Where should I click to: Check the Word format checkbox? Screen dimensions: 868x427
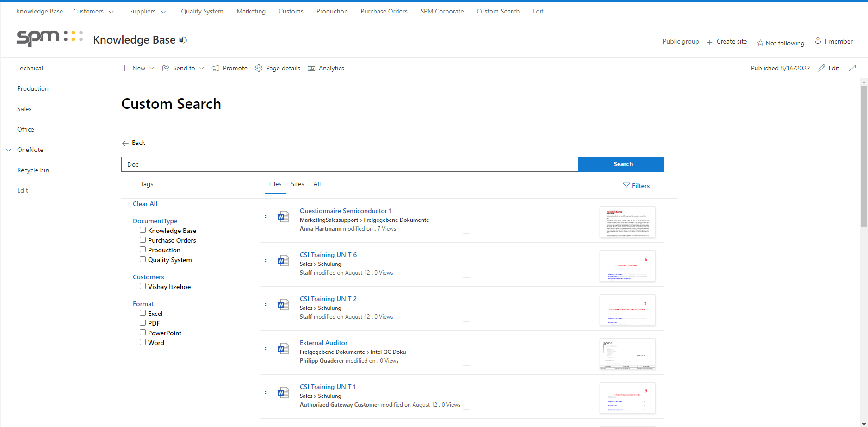point(143,342)
